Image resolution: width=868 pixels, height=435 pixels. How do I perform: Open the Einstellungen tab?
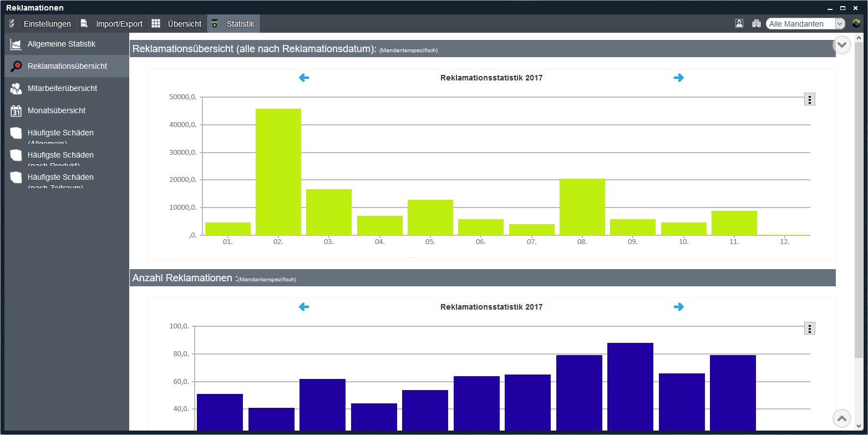[x=40, y=24]
